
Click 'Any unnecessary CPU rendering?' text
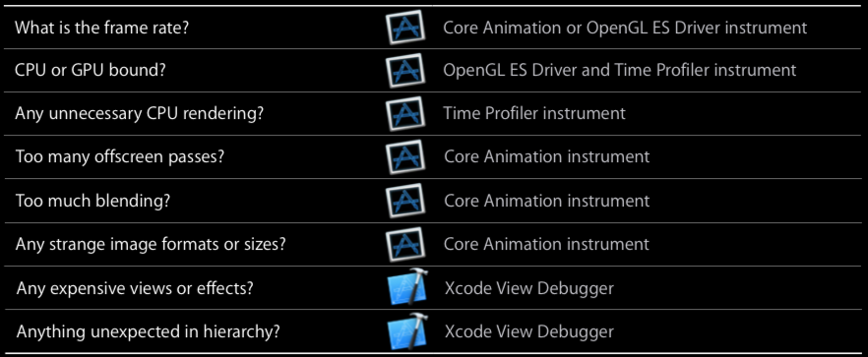point(140,114)
